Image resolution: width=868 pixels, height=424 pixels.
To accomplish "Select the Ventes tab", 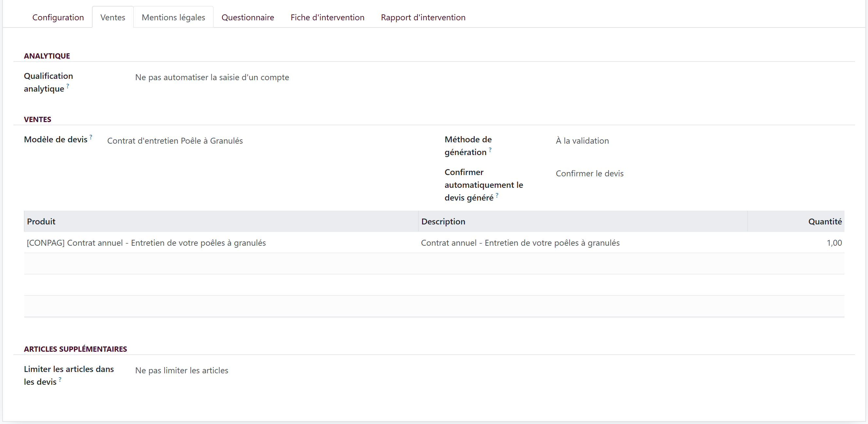I will click(113, 17).
